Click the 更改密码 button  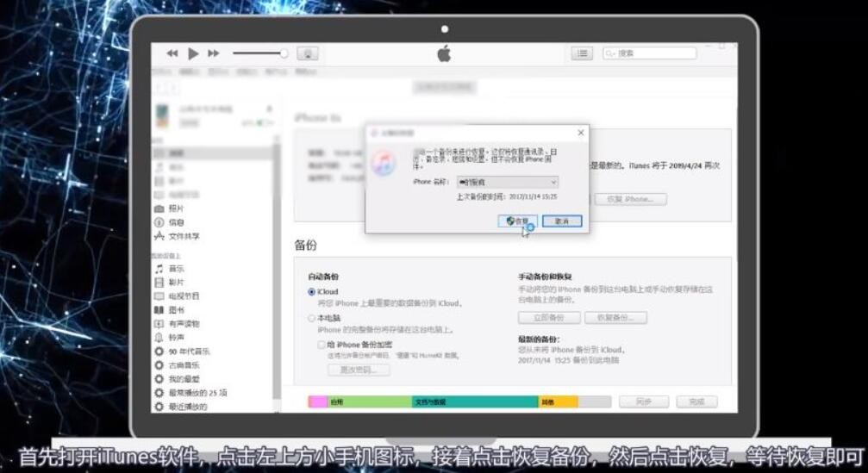click(359, 370)
